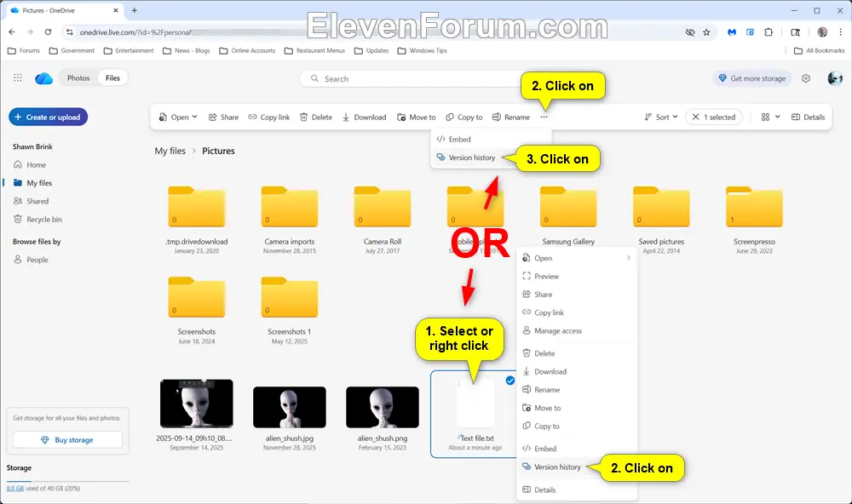852x504 pixels.
Task: Choose Embed in the overflow menu
Action: 491,140
